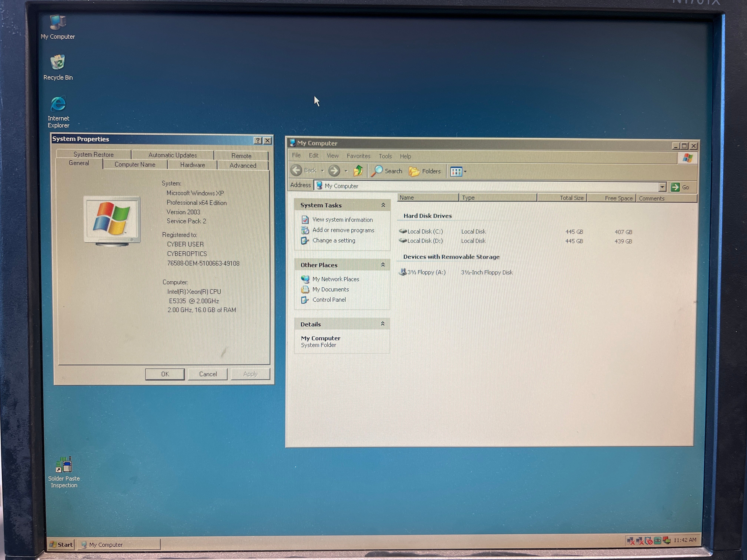Click the Search toolbar button
The width and height of the screenshot is (747, 560).
tap(387, 171)
